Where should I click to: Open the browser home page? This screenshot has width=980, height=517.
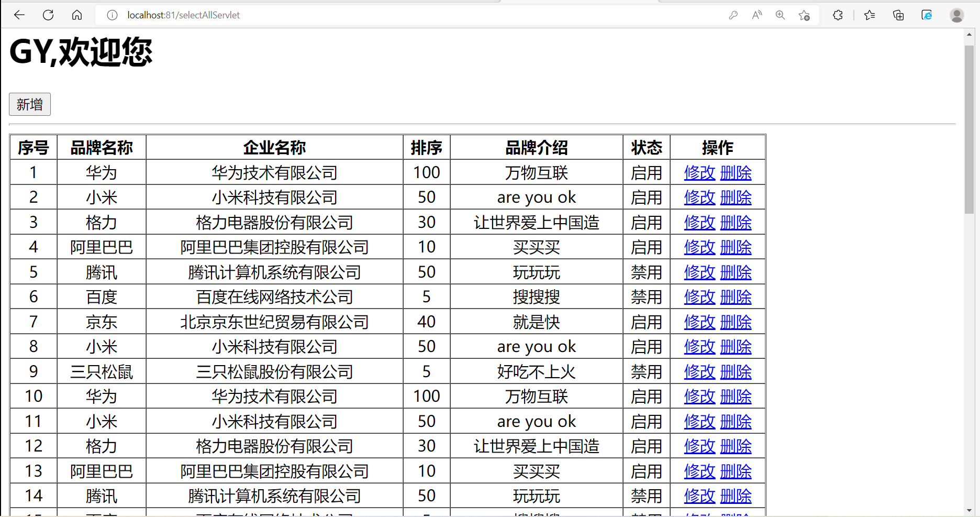pyautogui.click(x=77, y=15)
